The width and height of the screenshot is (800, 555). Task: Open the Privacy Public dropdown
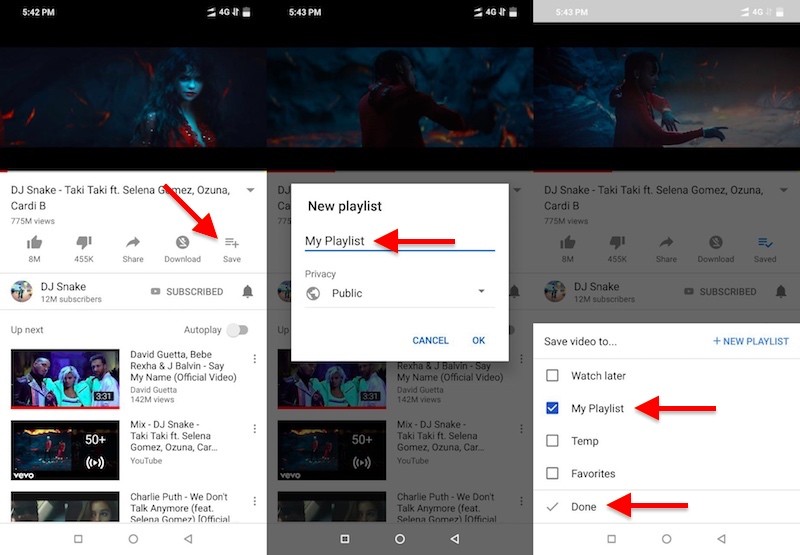[x=400, y=293]
